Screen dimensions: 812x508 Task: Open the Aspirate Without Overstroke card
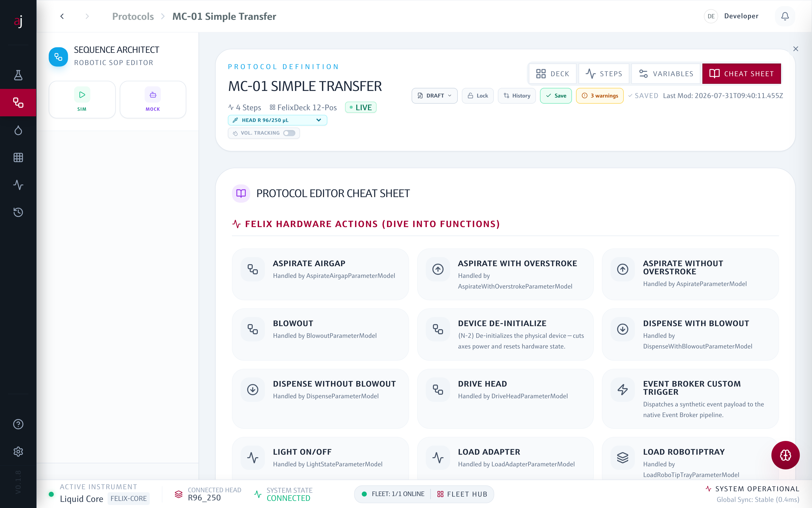690,274
